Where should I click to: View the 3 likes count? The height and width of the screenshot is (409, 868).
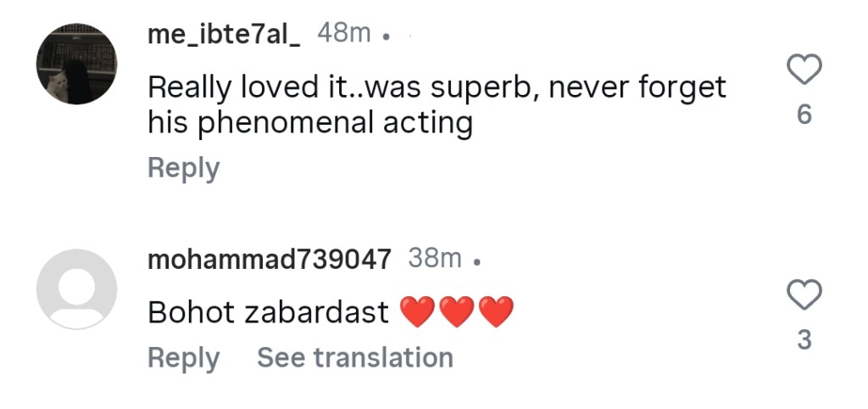click(x=804, y=340)
